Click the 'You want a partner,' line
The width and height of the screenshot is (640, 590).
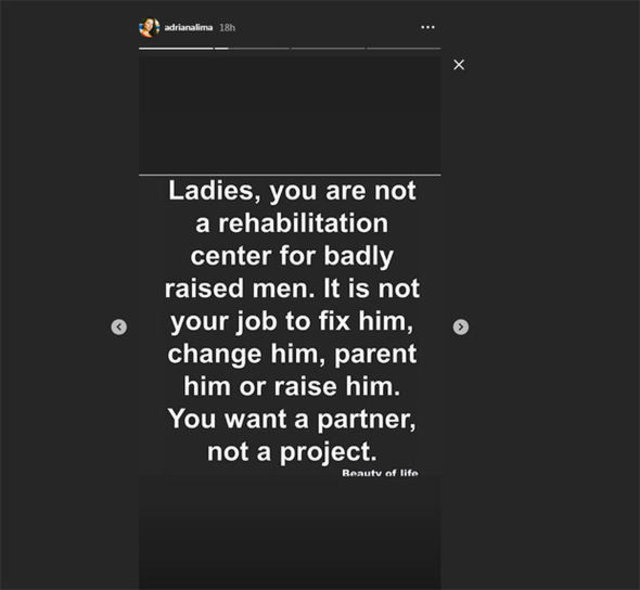[290, 420]
